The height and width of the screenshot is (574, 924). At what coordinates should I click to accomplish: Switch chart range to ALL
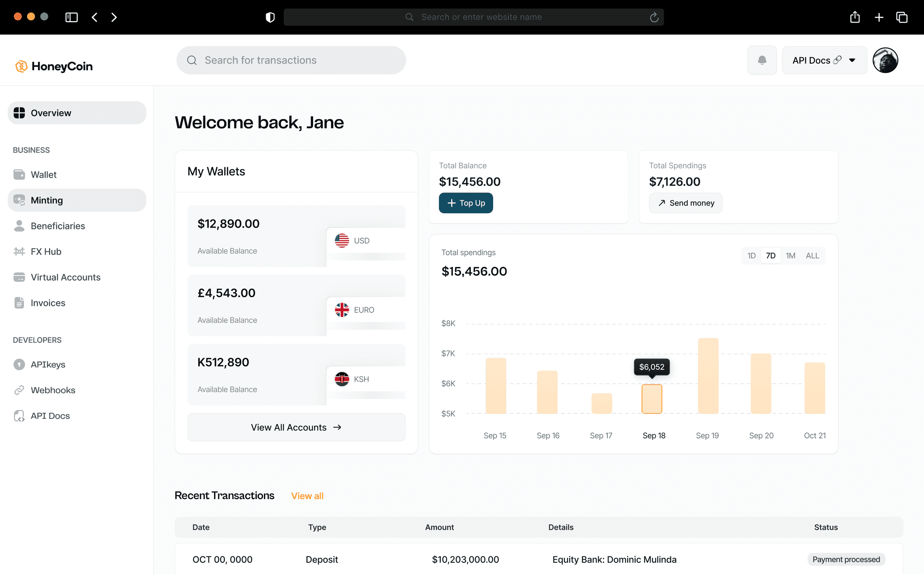click(812, 256)
